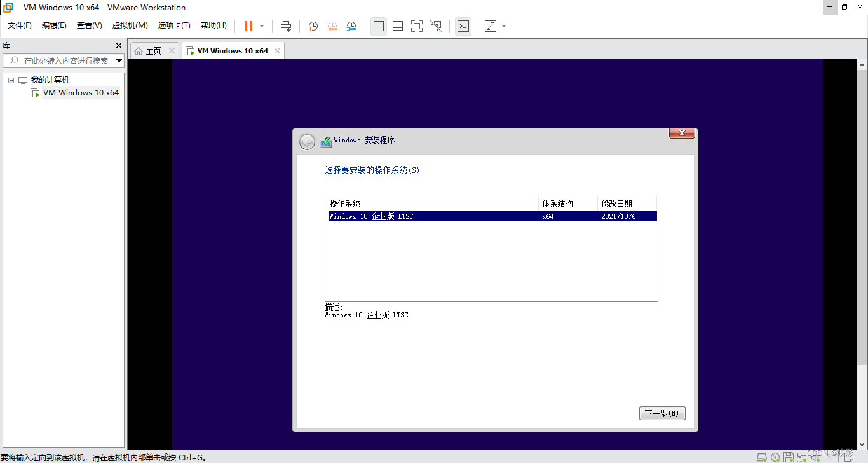Open the 查看(V) menu

(90, 25)
